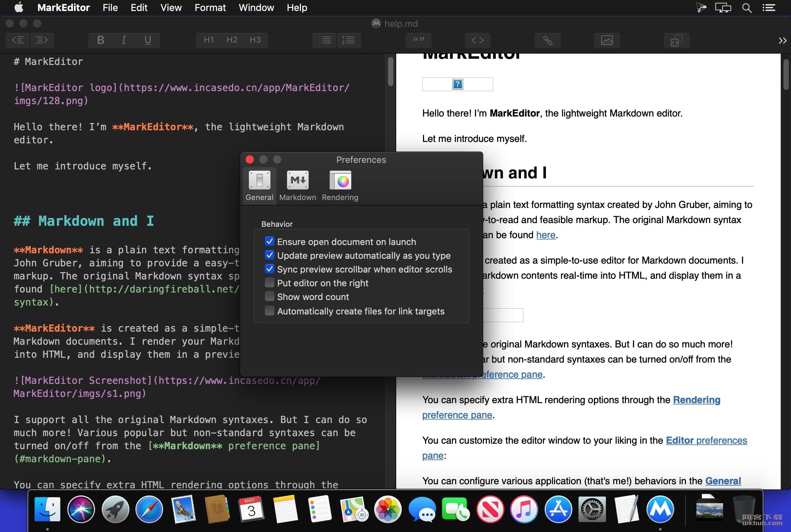Insert a numbered list
Viewport: 791px width, 532px height.
click(x=349, y=40)
